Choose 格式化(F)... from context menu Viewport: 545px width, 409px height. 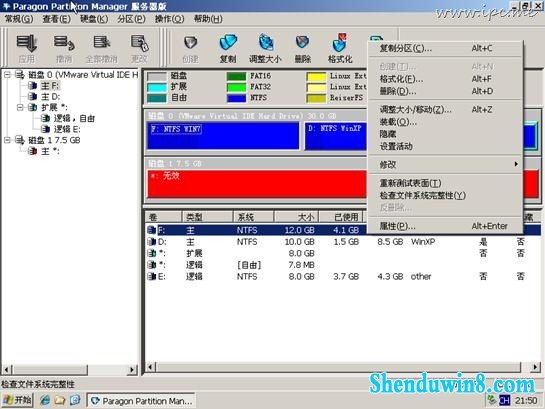pyautogui.click(x=445, y=79)
